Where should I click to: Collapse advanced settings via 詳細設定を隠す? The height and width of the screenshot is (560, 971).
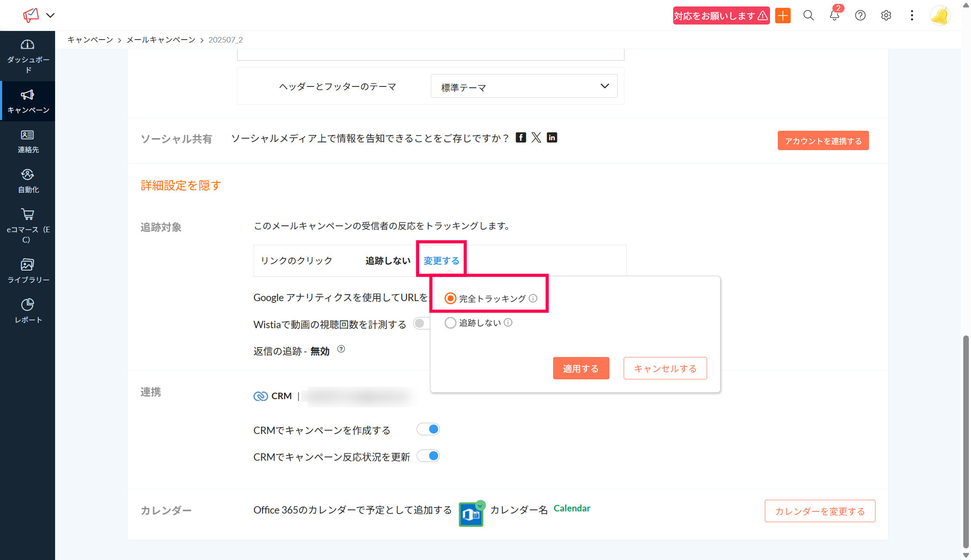[x=181, y=185]
